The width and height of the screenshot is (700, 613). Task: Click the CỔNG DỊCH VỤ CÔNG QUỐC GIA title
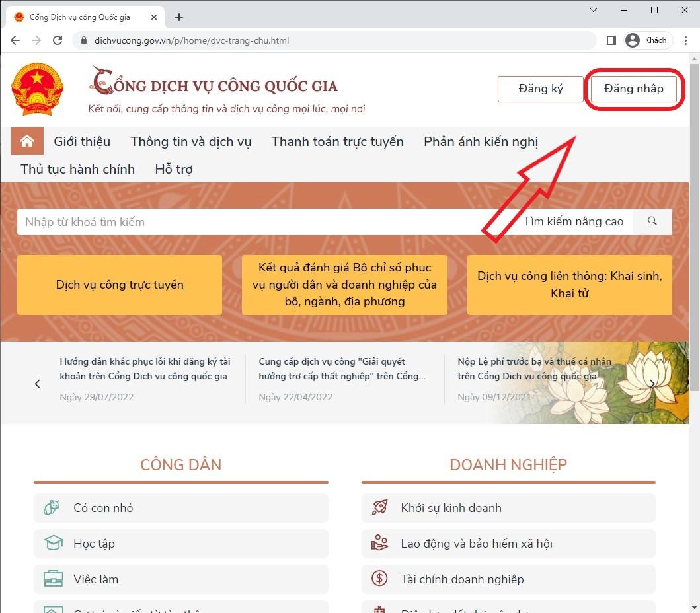[214, 82]
